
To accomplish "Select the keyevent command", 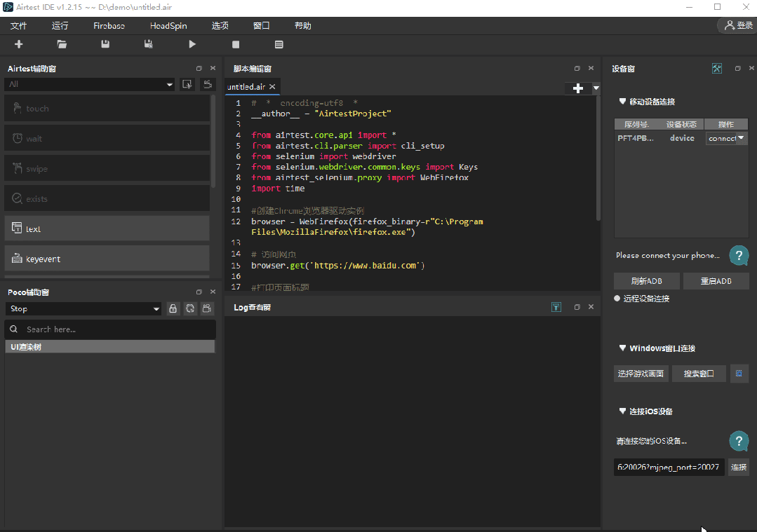I will tap(107, 259).
